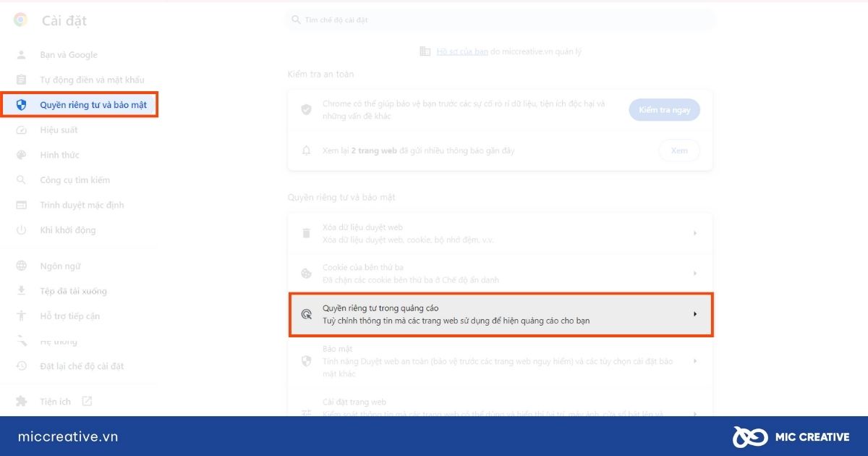
Task: Click the ad privacy cursor icon
Action: [307, 314]
